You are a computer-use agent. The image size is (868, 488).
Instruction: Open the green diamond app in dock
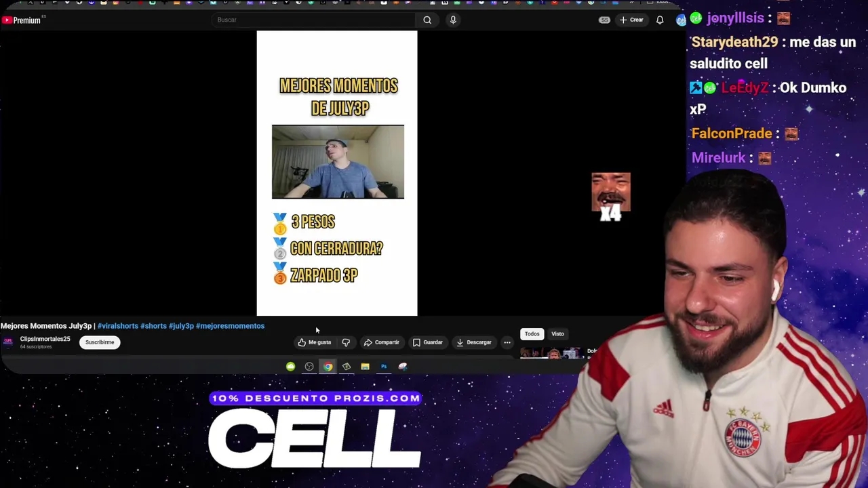click(347, 367)
